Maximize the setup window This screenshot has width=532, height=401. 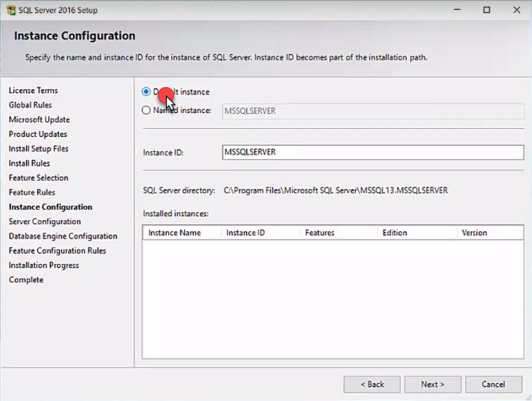coord(487,10)
